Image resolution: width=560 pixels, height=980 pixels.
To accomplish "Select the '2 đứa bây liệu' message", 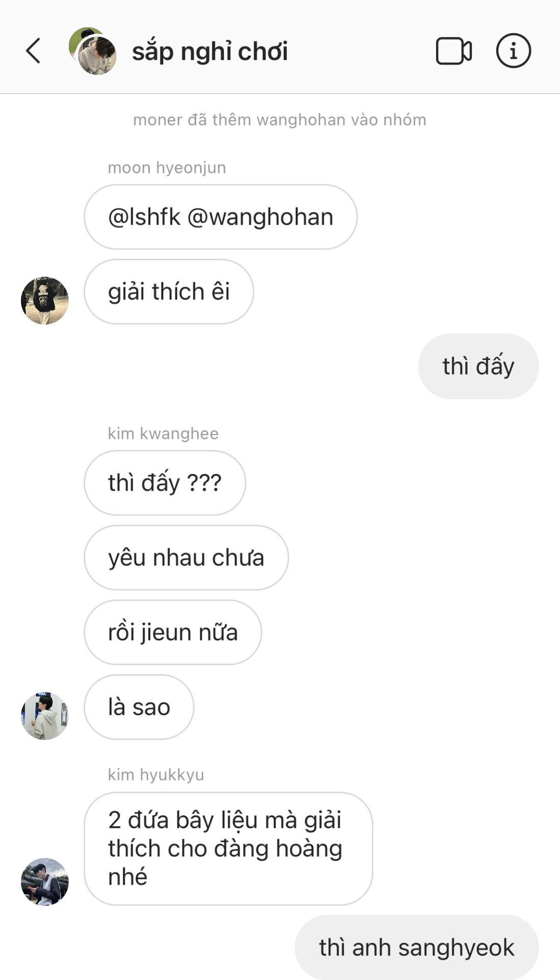I will click(x=228, y=848).
